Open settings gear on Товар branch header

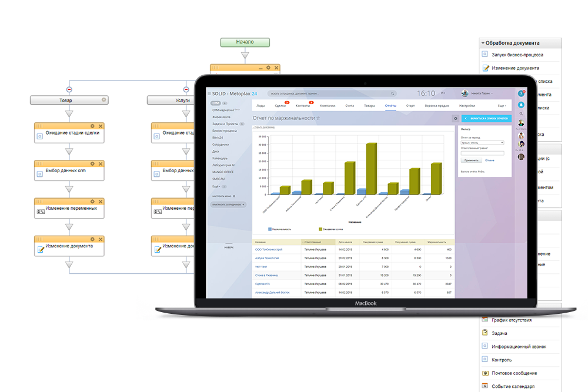tap(104, 100)
